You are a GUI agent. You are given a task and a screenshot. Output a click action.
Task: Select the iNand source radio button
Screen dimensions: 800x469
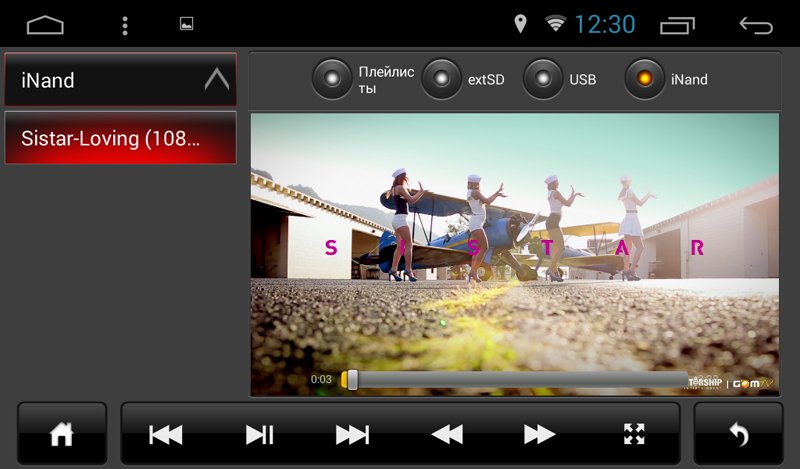tap(645, 79)
